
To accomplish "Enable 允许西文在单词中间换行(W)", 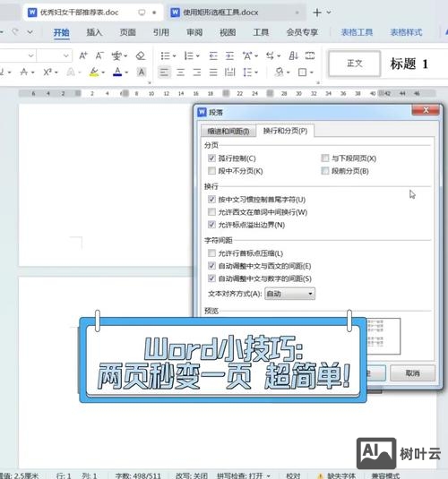I will tap(211, 211).
